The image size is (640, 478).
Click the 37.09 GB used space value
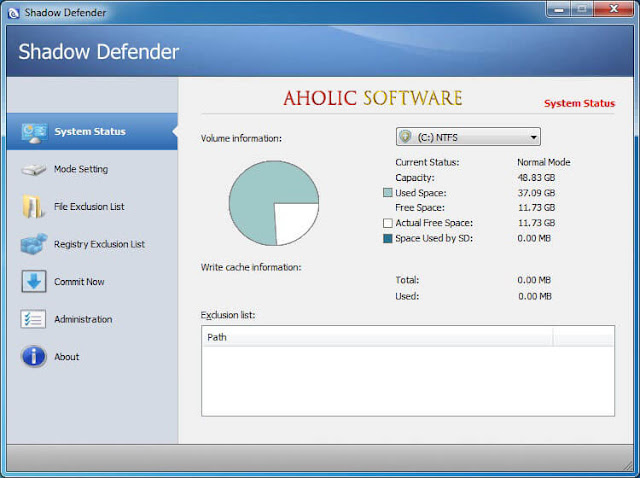536,193
